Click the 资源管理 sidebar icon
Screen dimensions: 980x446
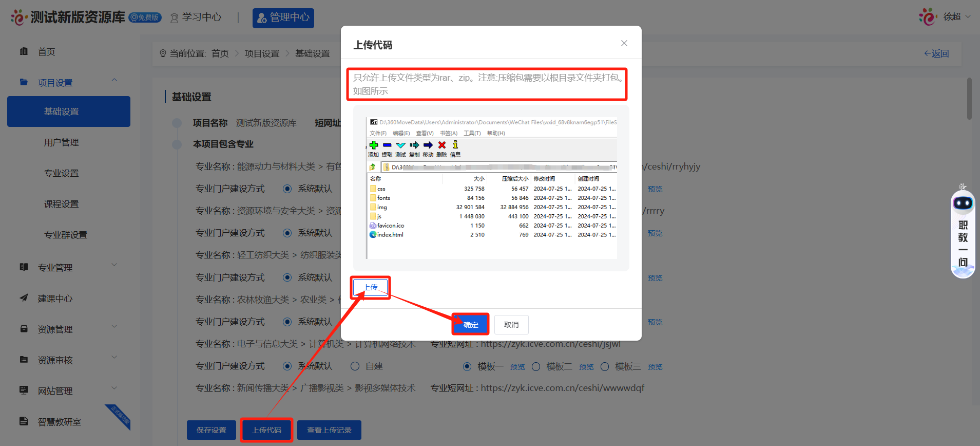(24, 329)
